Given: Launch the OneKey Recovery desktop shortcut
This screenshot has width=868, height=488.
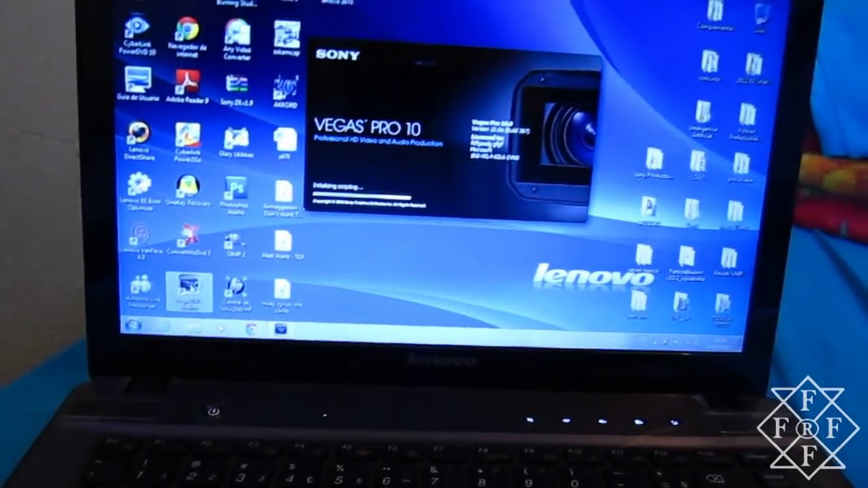Looking at the screenshot, I should point(188,190).
